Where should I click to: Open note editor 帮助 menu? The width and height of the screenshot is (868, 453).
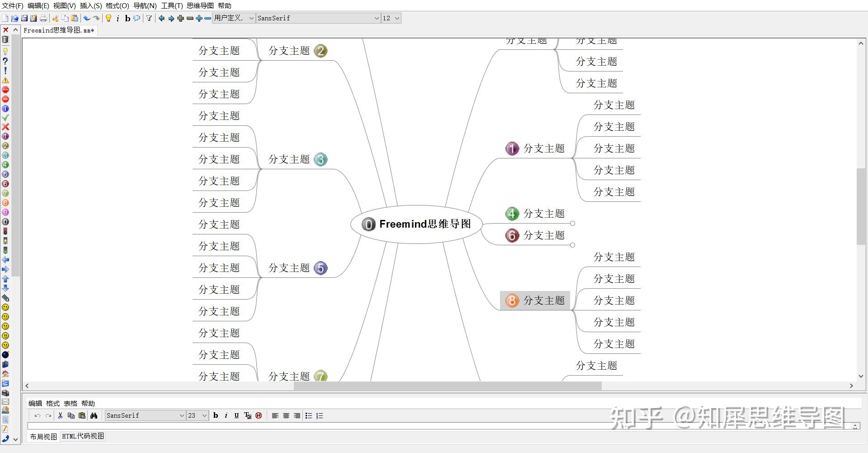88,403
